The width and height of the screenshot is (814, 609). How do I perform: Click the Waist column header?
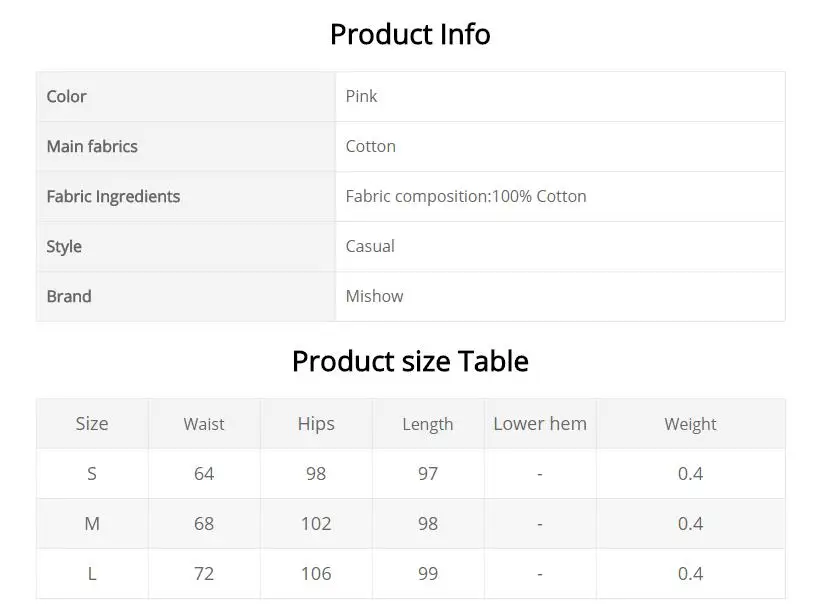tap(204, 424)
